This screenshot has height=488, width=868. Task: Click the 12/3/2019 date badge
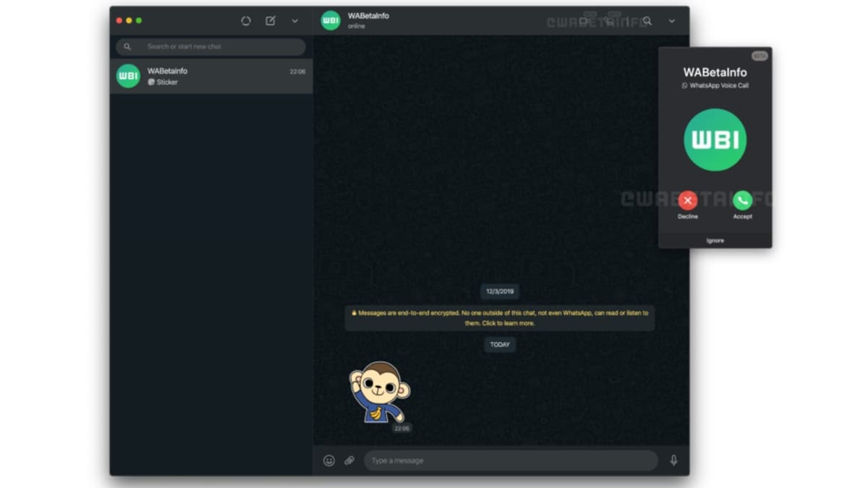point(500,291)
